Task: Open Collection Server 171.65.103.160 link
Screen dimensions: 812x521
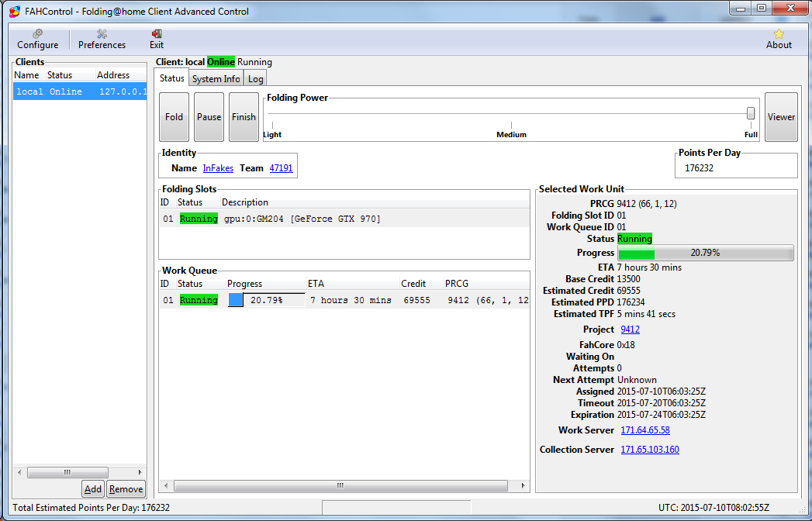Action: point(650,450)
